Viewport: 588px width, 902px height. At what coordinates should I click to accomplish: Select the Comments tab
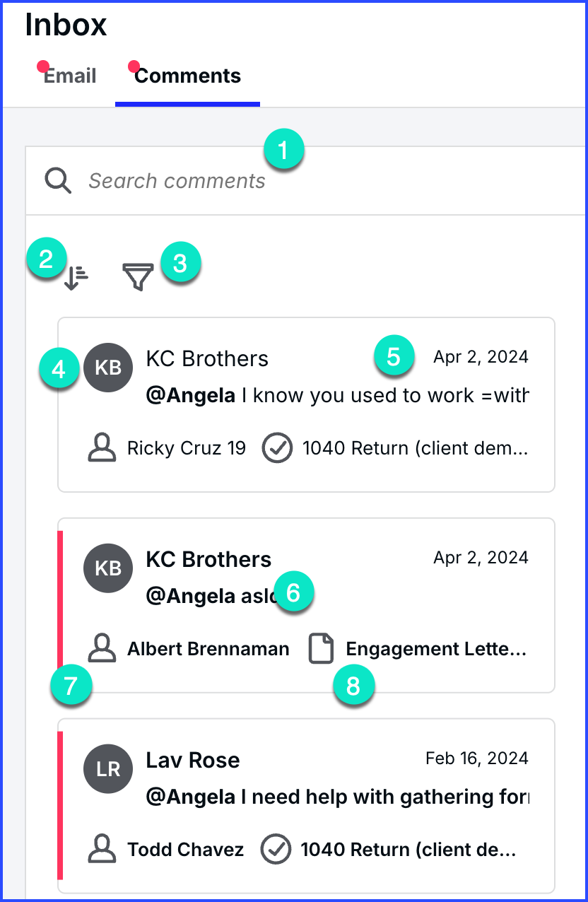point(187,76)
